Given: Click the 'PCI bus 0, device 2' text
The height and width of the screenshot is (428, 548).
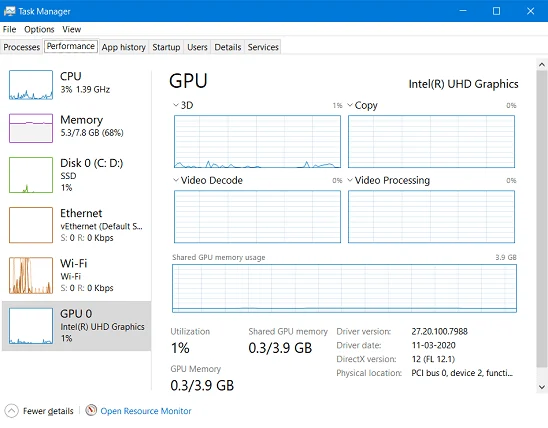Looking at the screenshot, I should [x=462, y=373].
